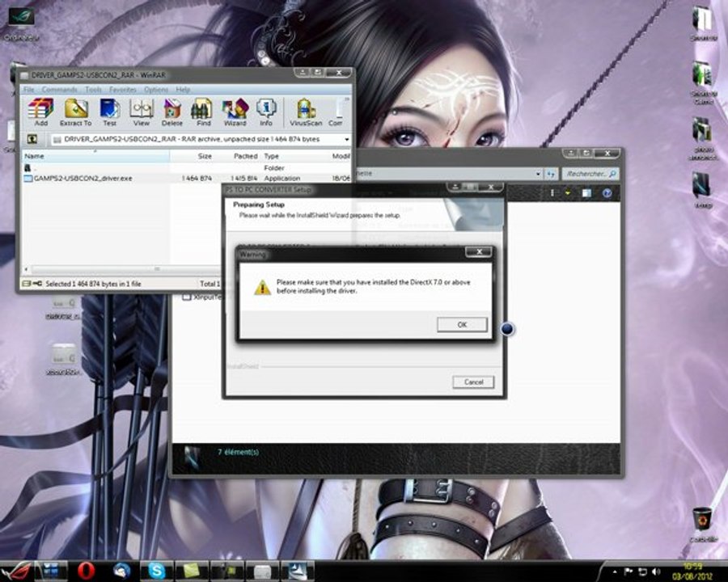
Task: Open Skype from taskbar
Action: [x=156, y=571]
